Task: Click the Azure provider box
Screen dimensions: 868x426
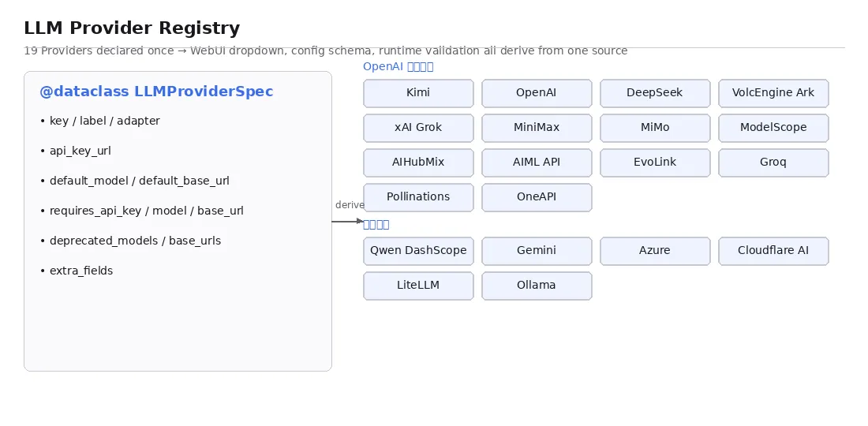Action: pyautogui.click(x=656, y=251)
